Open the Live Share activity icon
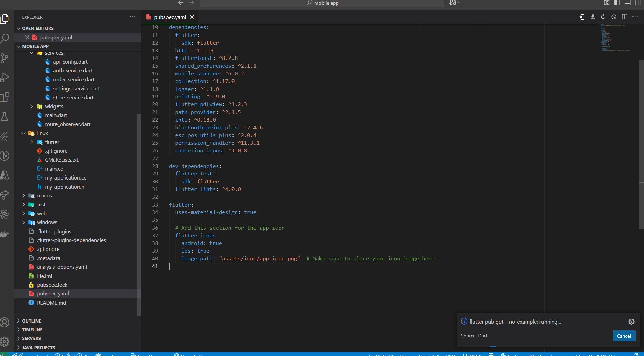Viewport: 644px width, 356px height. 5,195
